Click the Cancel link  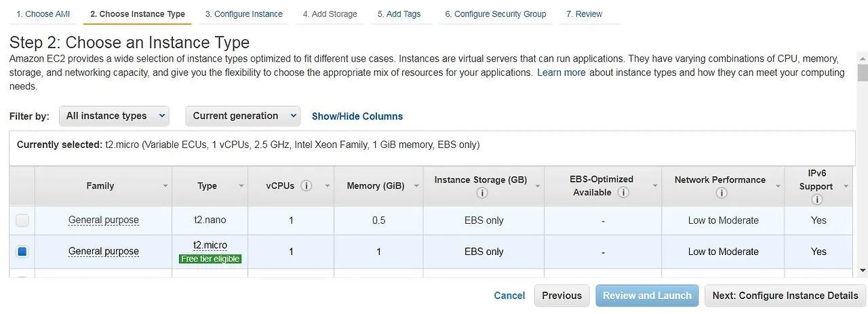coord(509,296)
